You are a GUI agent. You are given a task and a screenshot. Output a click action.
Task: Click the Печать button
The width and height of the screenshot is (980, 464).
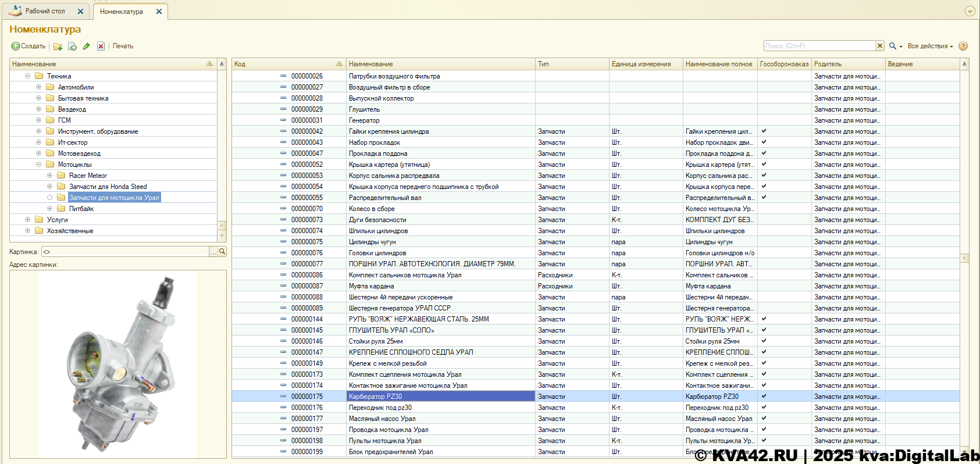click(x=123, y=46)
